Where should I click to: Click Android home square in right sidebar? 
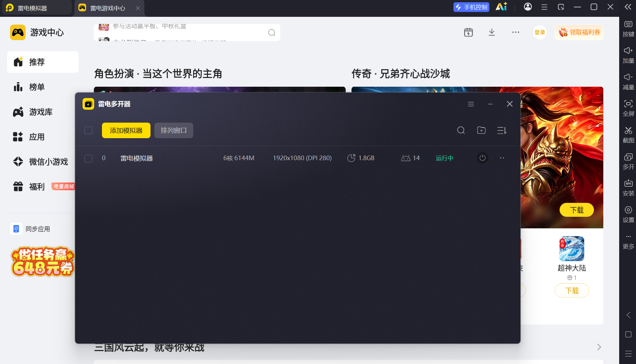(x=628, y=335)
